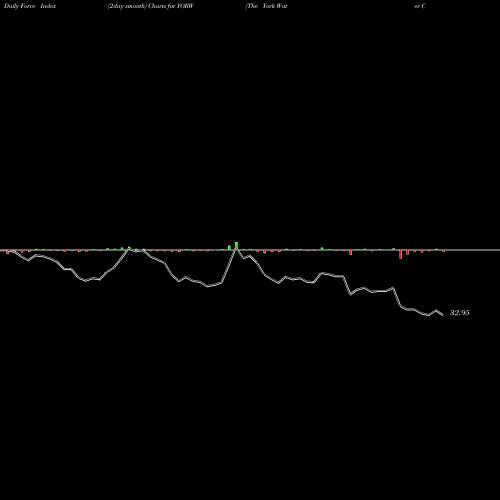Viewport: 500px width, 500px height.
Task: Click the 'er C' text fragment at top right
Action: (420, 6)
